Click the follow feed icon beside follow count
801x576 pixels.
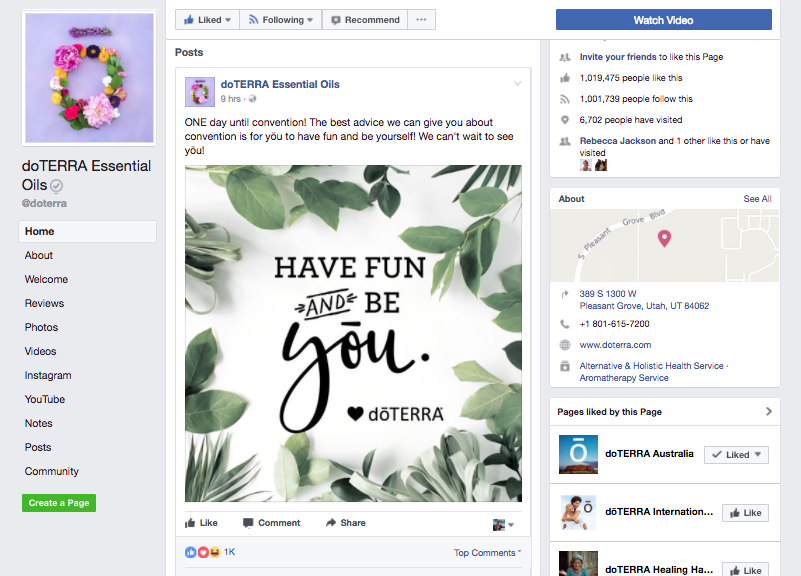564,99
